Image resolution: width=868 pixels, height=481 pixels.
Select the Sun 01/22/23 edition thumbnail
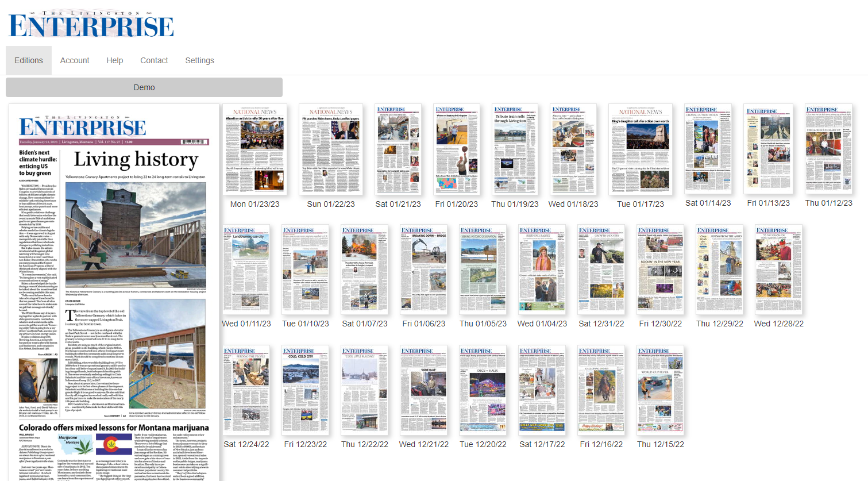point(331,149)
